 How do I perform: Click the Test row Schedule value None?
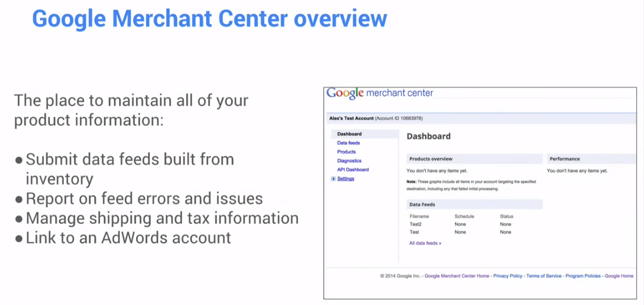[461, 232]
